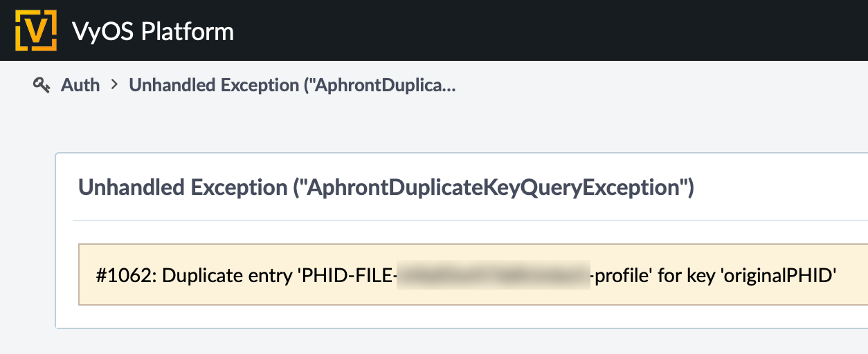Click empty space in dark header bar
This screenshot has width=868, height=354.
[554, 30]
